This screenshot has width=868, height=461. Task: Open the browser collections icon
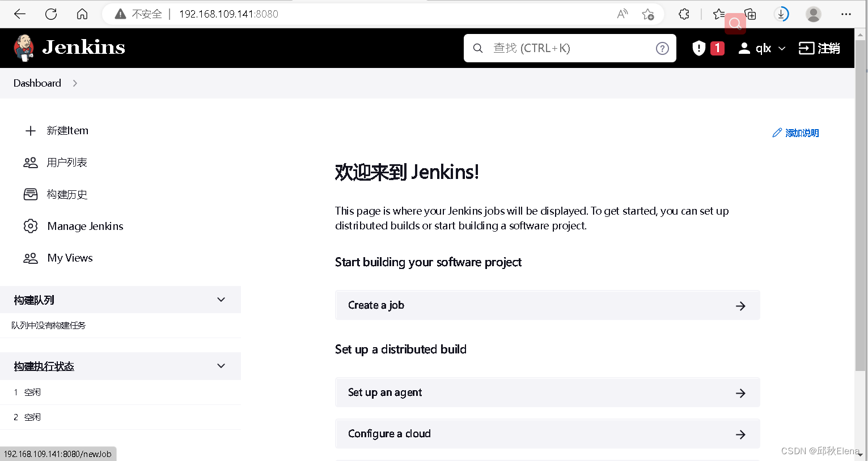pyautogui.click(x=750, y=14)
